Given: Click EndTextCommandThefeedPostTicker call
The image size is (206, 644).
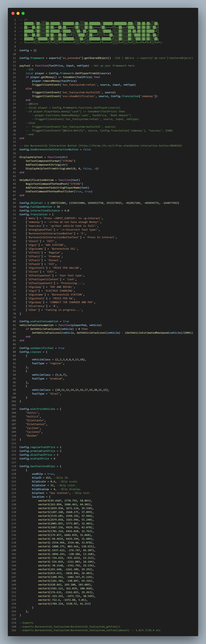Looking at the screenshot, I should [59, 191].
